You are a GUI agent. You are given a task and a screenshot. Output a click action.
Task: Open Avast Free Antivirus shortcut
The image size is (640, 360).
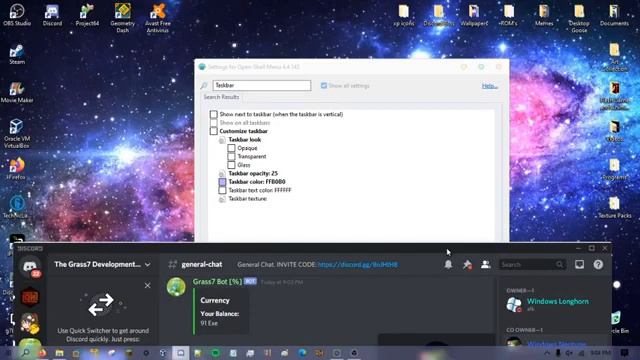click(158, 18)
